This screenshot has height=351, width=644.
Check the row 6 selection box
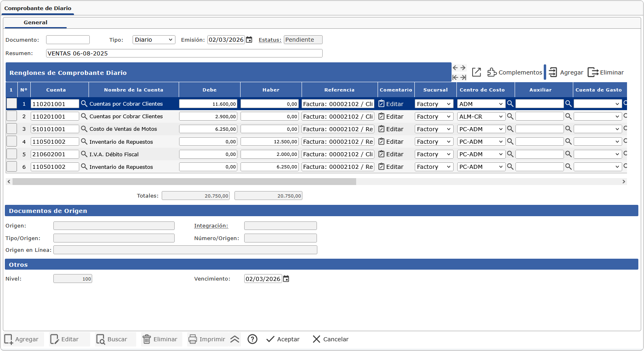[12, 167]
